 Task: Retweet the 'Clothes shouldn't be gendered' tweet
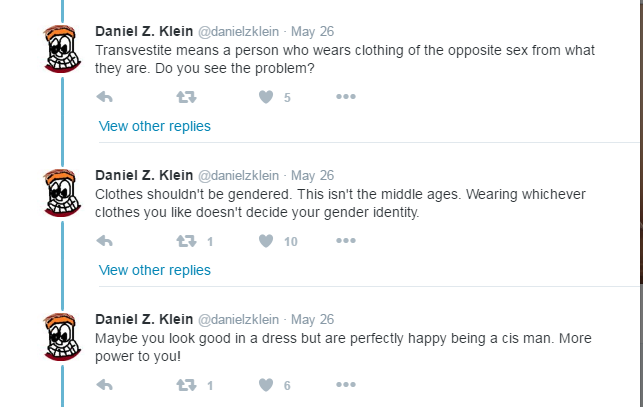tap(187, 241)
